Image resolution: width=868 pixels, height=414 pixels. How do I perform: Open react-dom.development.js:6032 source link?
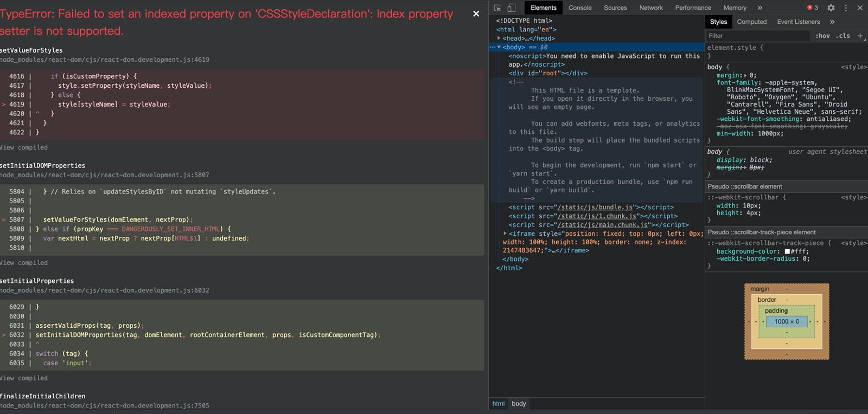pyautogui.click(x=105, y=290)
